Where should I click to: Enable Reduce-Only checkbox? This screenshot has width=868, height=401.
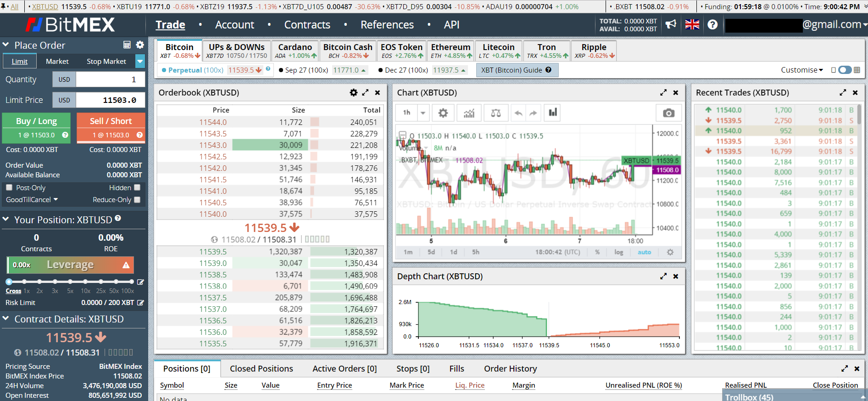137,199
